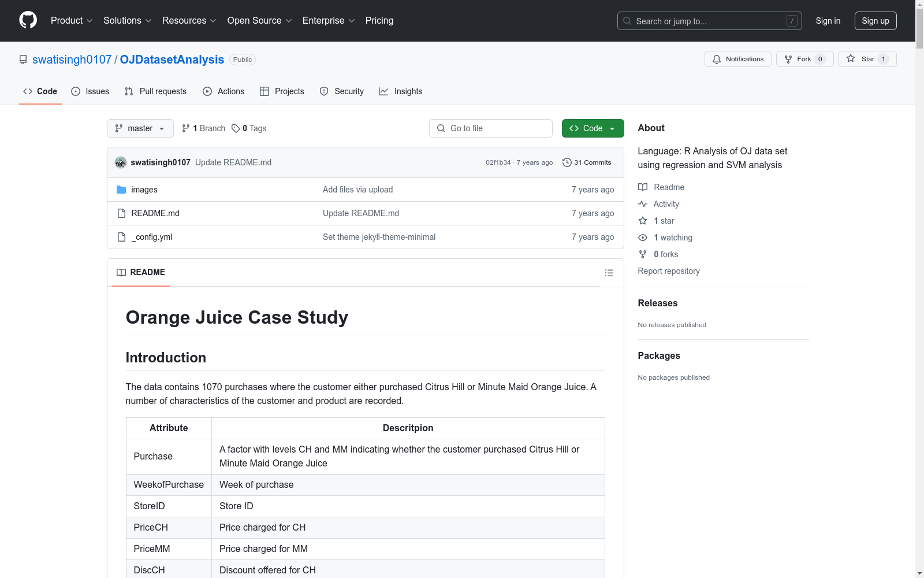This screenshot has height=578, width=924.
Task: Click the fork icon beside 0 forks
Action: [643, 254]
